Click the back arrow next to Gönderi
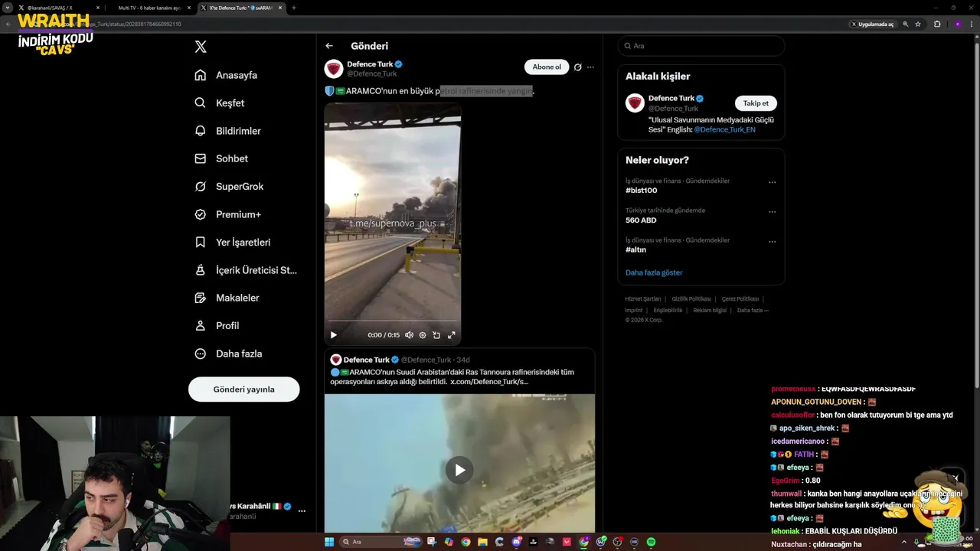This screenshot has height=551, width=980. 329,46
